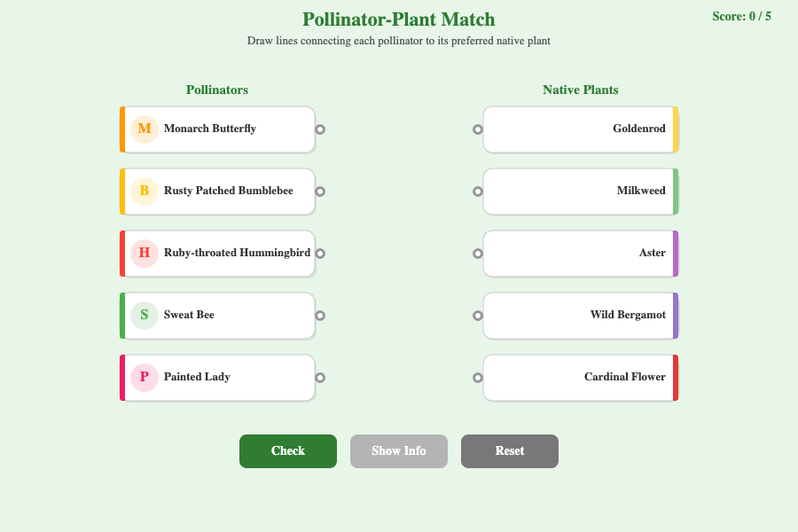
Task: Click the Ruby-throated Hummingbird label
Action: 237,253
